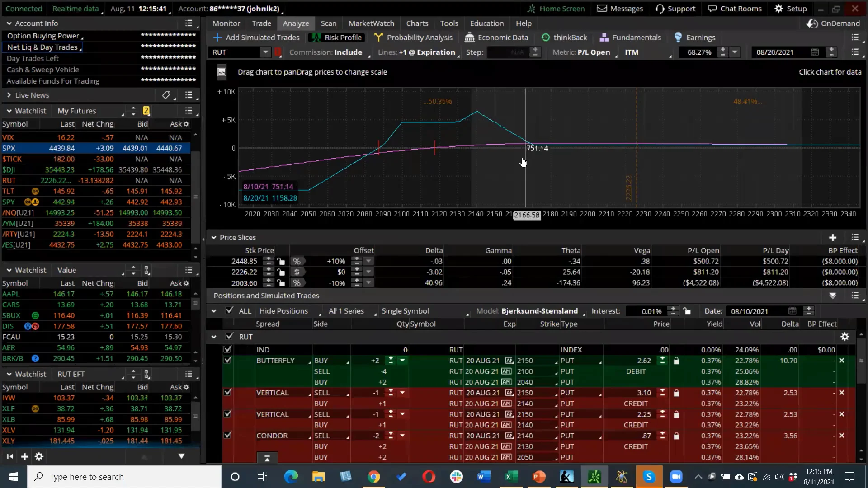This screenshot has width=868, height=488.
Task: Open Excel from the taskbar
Action: point(511,477)
